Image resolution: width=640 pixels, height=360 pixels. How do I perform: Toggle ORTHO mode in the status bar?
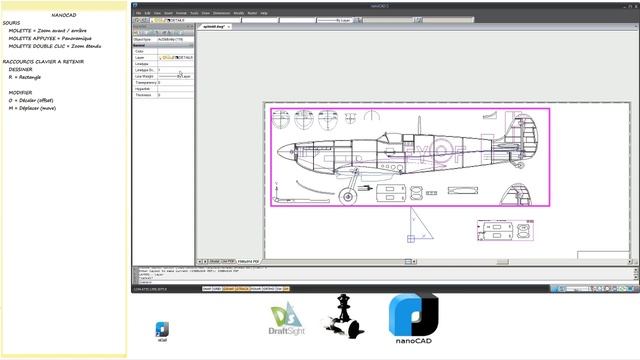point(269,289)
